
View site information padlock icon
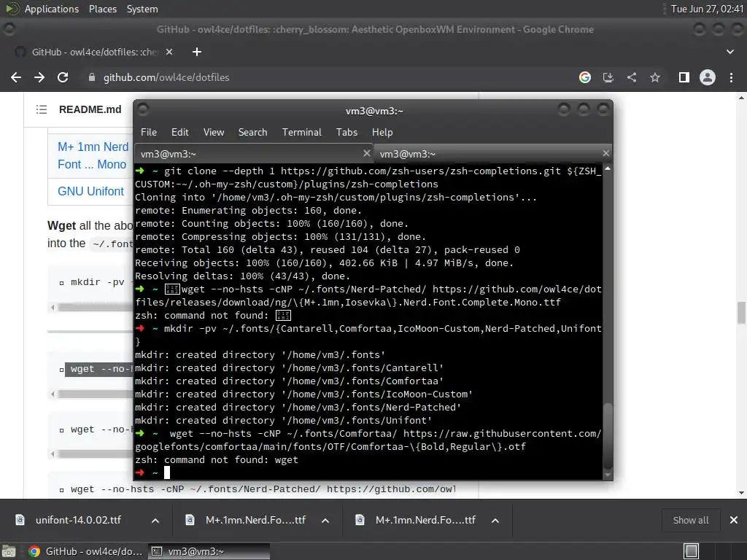click(x=92, y=77)
